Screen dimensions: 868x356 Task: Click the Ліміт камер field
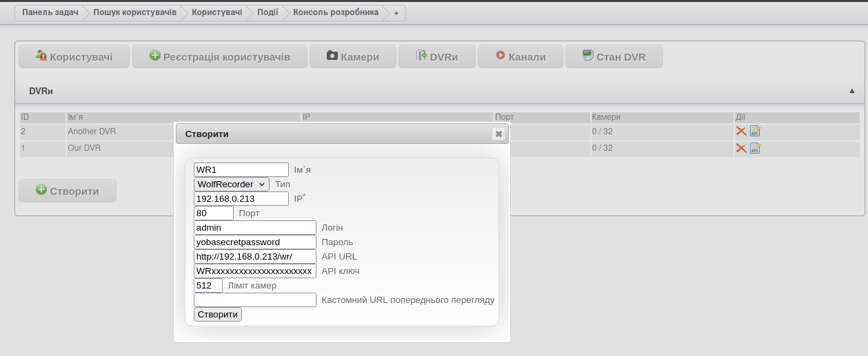click(x=208, y=286)
